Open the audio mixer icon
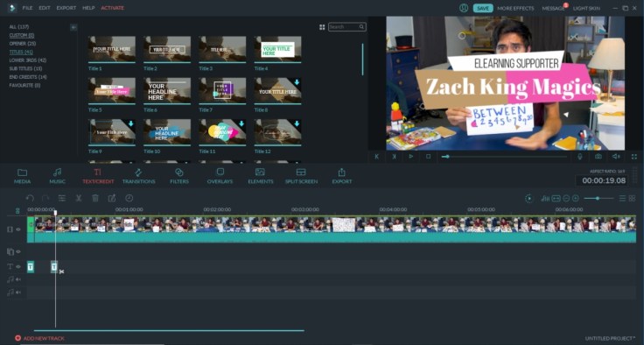This screenshot has width=644, height=345. (545, 198)
